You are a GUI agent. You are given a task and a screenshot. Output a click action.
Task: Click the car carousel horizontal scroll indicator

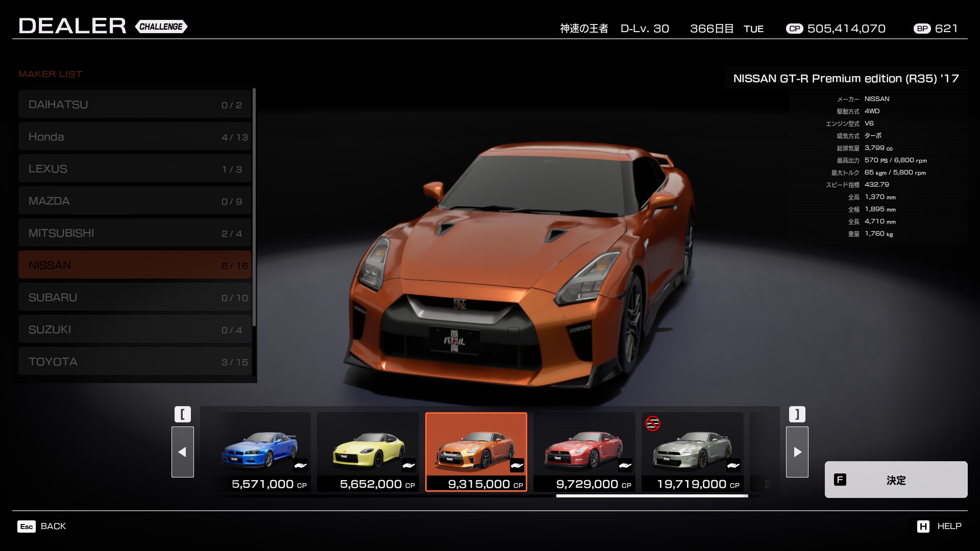(x=652, y=495)
